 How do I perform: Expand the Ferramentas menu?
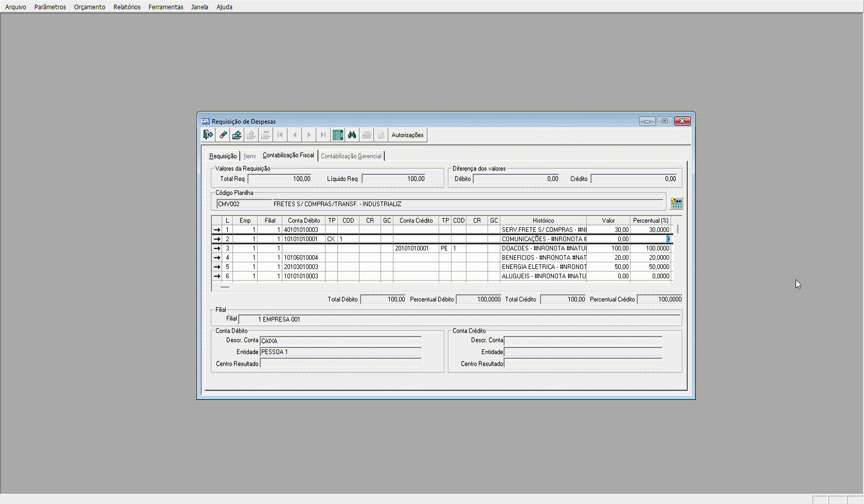click(166, 7)
